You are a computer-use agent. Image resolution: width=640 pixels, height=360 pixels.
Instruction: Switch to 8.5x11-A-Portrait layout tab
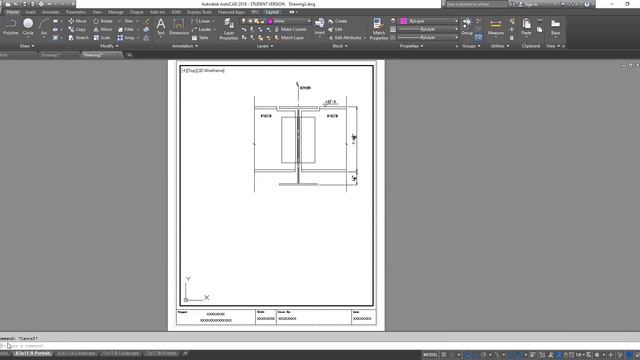pos(32,353)
